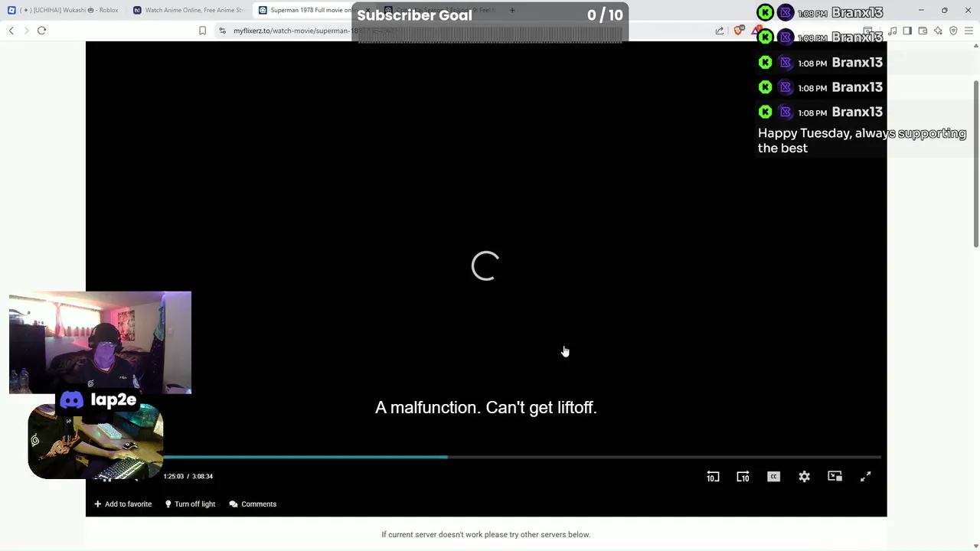Click the keyboard hand-cam overlay
Image resolution: width=980 pixels, height=551 pixels.
(x=96, y=442)
